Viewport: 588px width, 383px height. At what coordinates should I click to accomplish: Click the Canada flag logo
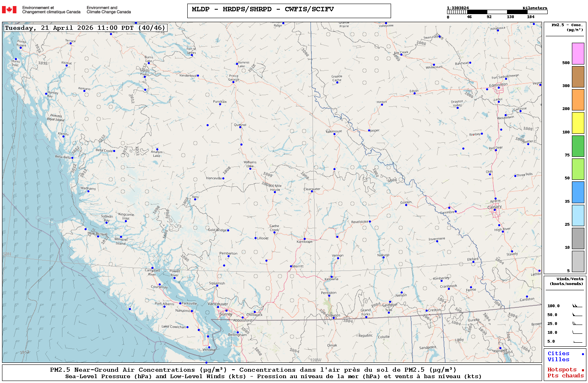point(9,10)
